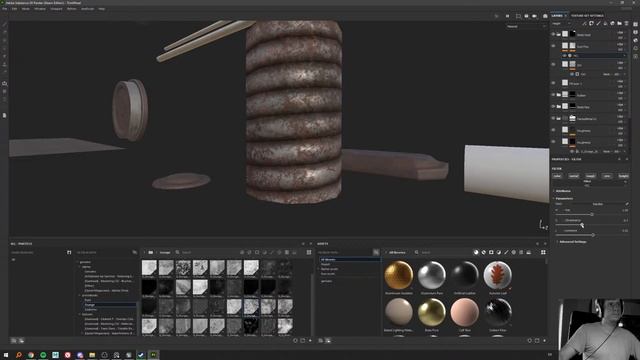Image resolution: width=640 pixels, height=360 pixels.
Task: Click the add effect icon in Layers toolbar
Action: (584, 24)
